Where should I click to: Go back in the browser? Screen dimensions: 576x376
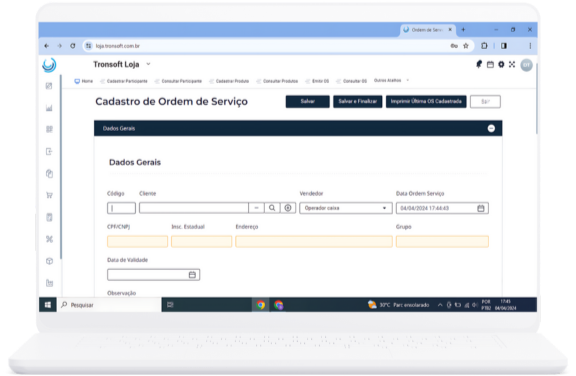click(47, 46)
